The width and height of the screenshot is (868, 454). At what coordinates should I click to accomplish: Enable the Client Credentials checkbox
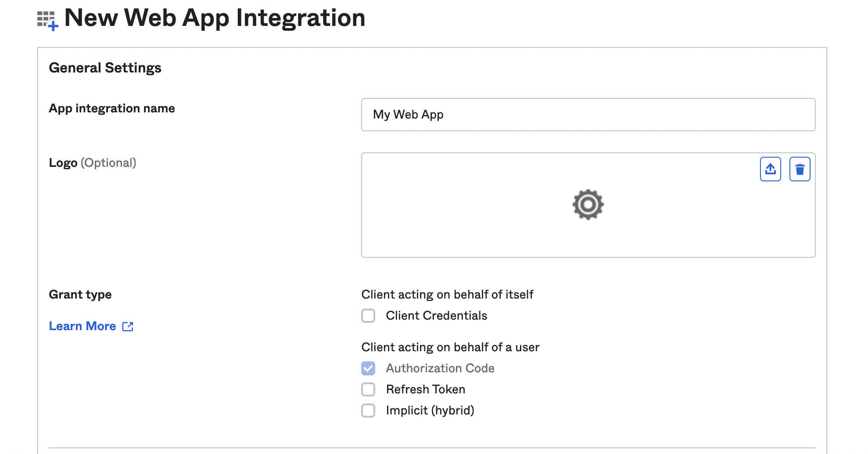(368, 316)
